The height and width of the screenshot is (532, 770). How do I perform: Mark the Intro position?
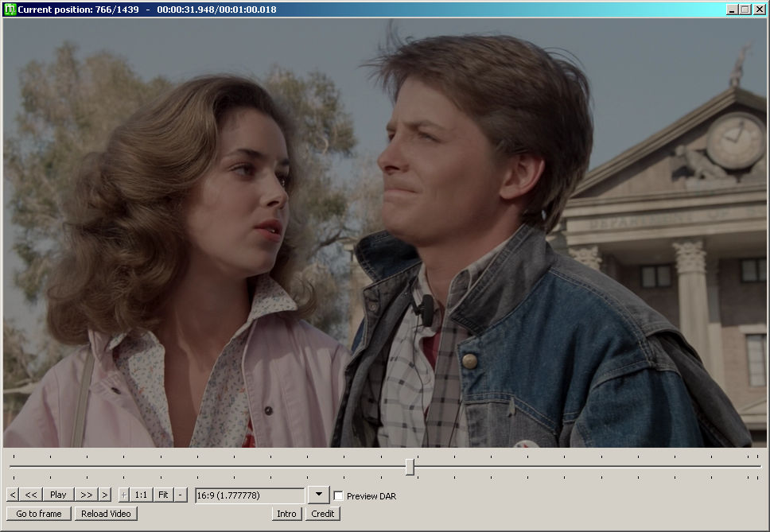pos(287,514)
